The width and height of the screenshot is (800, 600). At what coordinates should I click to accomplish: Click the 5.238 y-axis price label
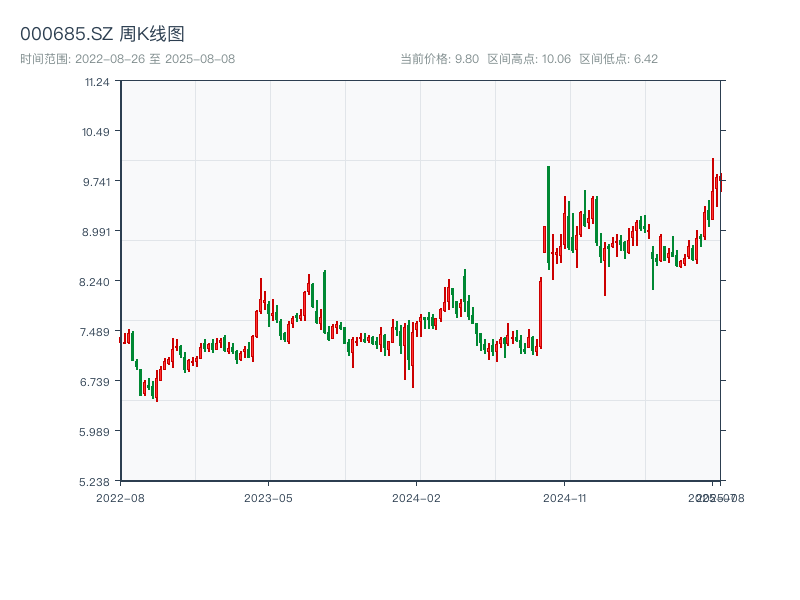pos(97,482)
